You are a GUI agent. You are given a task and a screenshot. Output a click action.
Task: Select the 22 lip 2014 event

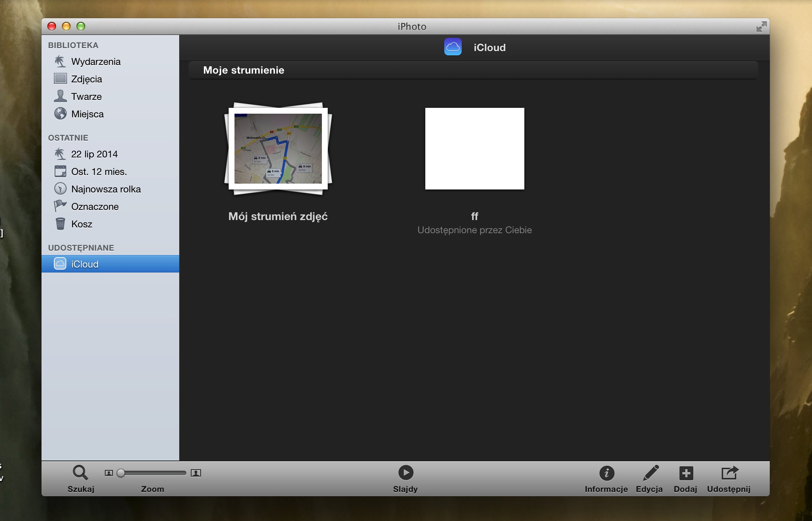[x=94, y=154]
